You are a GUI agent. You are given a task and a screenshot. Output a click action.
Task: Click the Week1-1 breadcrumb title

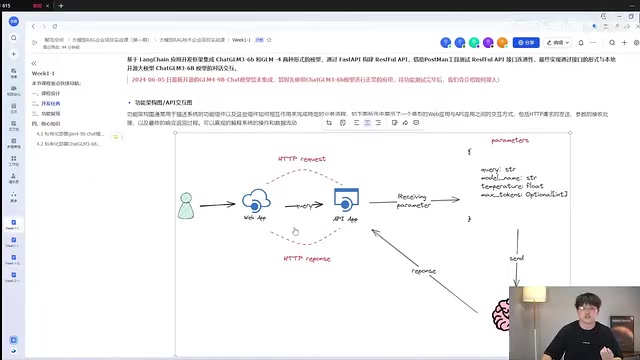coord(241,40)
